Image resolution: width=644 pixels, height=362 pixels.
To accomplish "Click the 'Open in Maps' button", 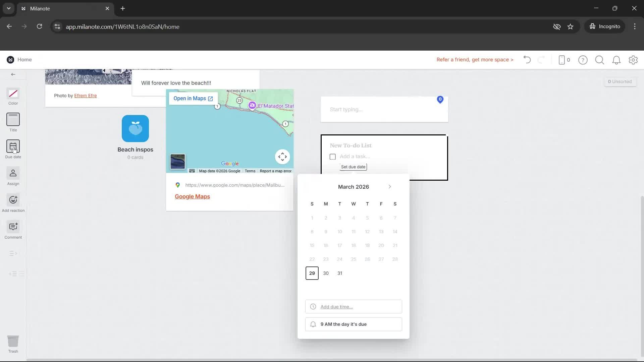I will point(192,98).
